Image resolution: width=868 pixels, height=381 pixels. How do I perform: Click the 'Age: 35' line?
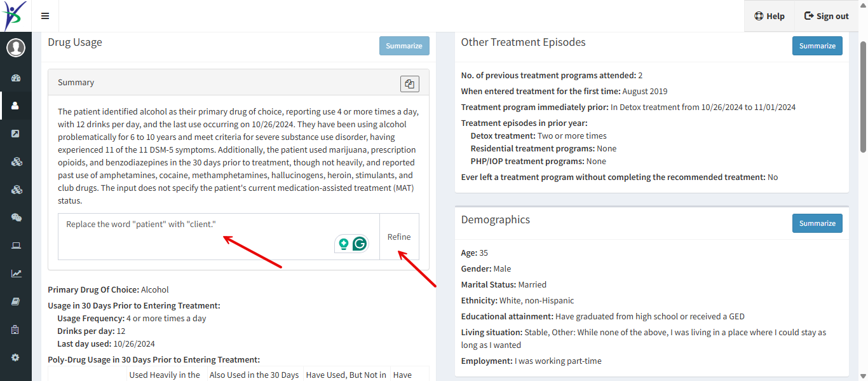pyautogui.click(x=475, y=253)
